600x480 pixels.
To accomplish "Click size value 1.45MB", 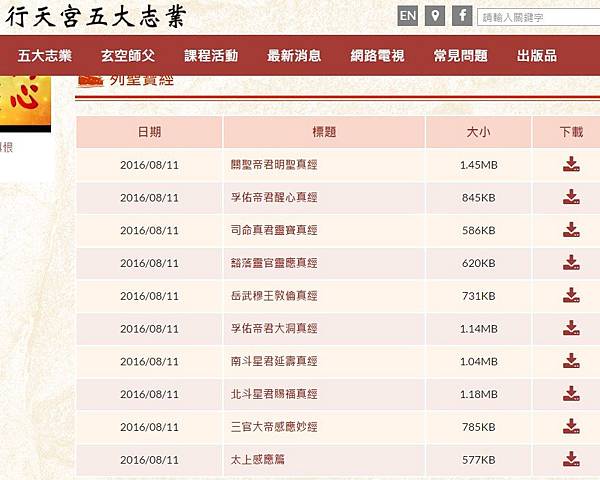I will point(478,165).
